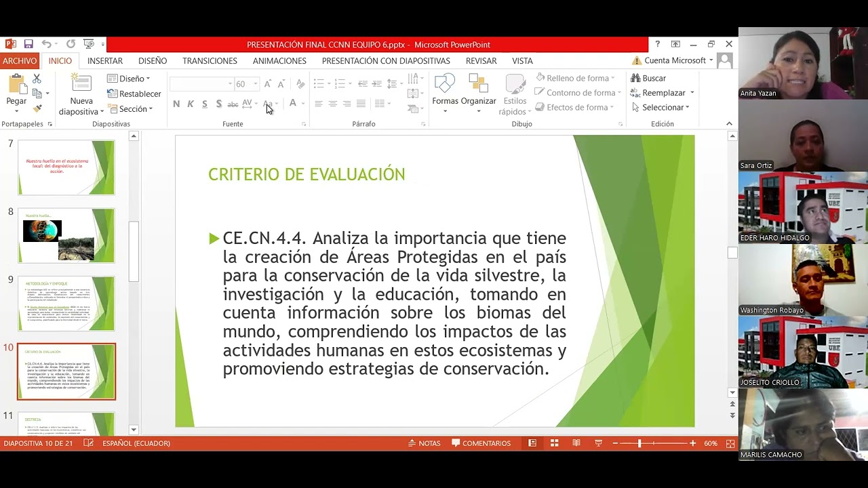Viewport: 868px width, 488px height.
Task: Click the Organizar arrange icon
Action: tap(478, 84)
